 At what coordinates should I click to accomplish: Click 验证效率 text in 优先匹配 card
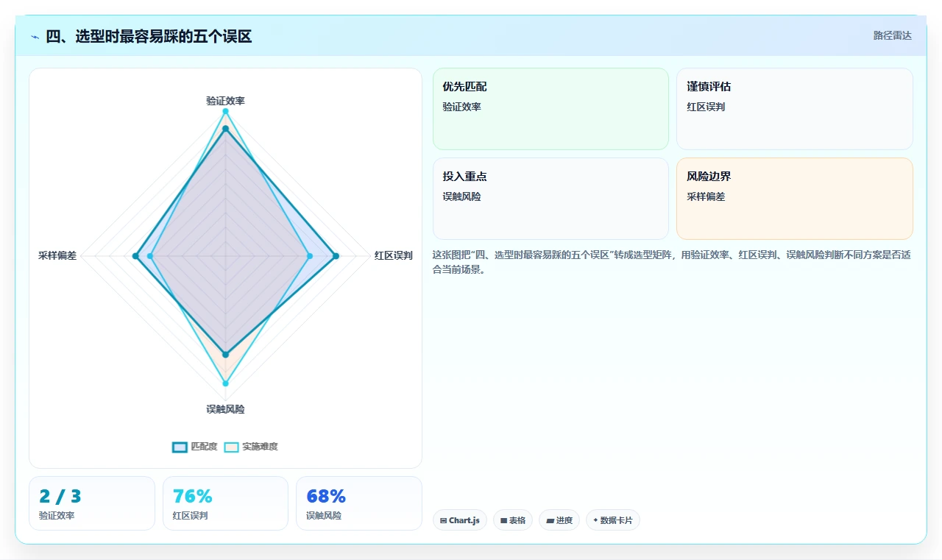click(461, 107)
